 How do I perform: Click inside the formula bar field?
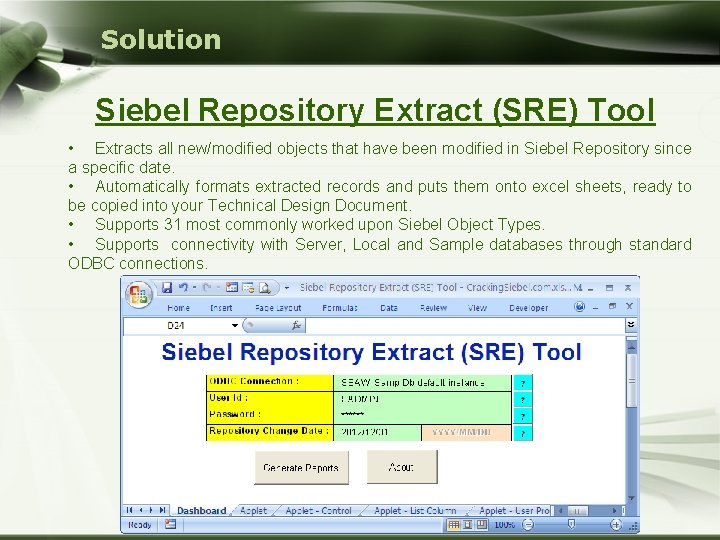(x=465, y=326)
